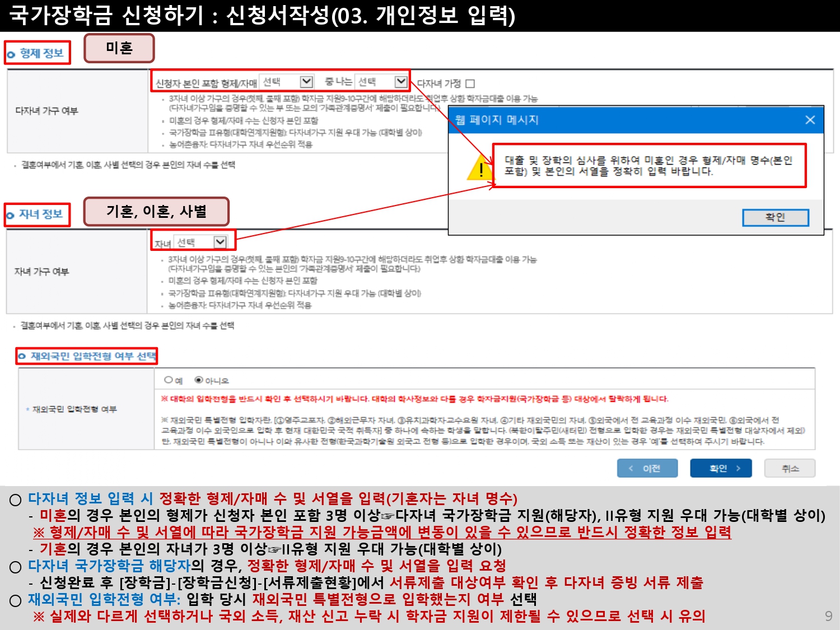Open the 형제/자매 count 선택 dropdown
This screenshot has width=840, height=630.
click(x=287, y=82)
